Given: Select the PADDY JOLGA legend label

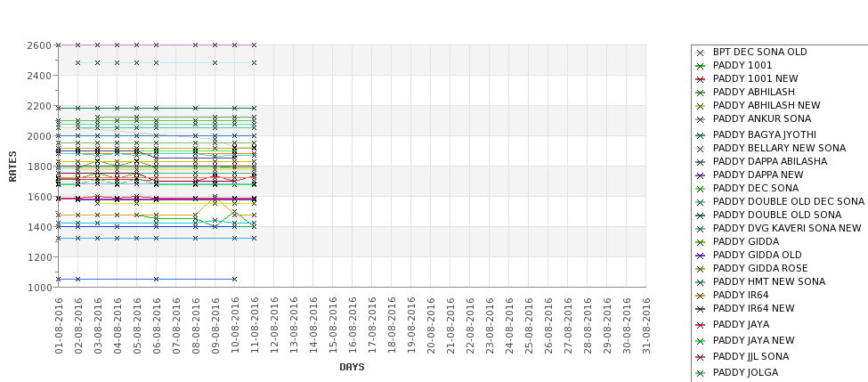Looking at the screenshot, I should [x=745, y=372].
